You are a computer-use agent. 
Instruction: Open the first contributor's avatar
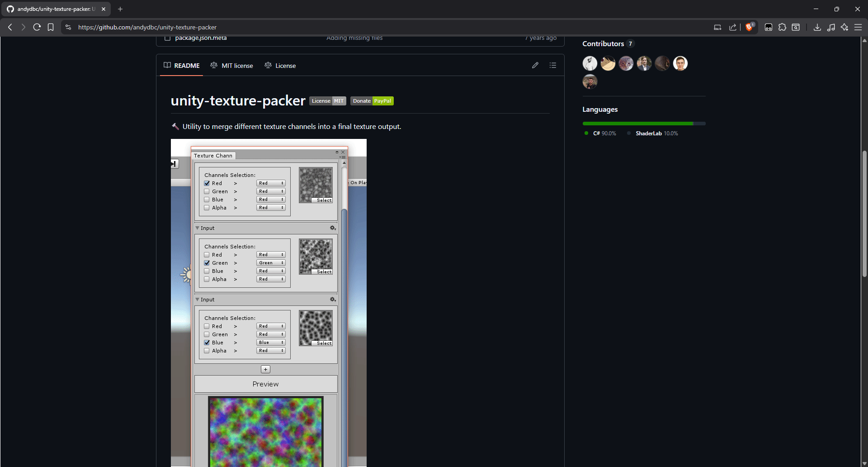[590, 63]
